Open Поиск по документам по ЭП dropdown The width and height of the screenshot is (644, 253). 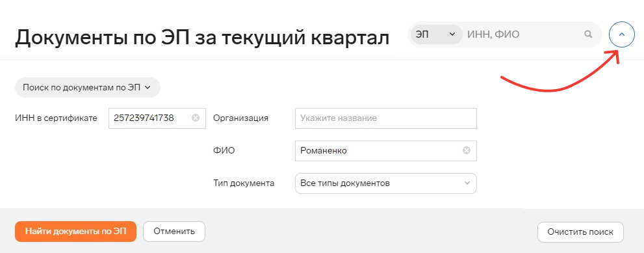(x=88, y=88)
